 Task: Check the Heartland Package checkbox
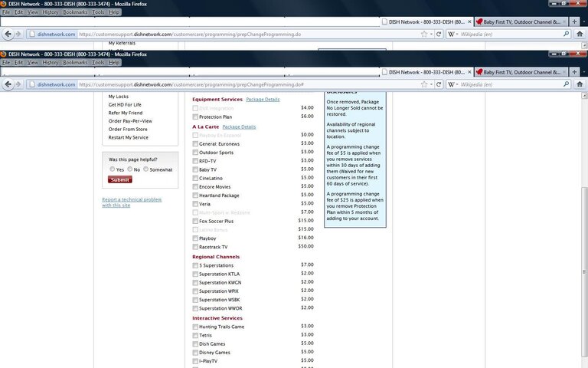195,195
